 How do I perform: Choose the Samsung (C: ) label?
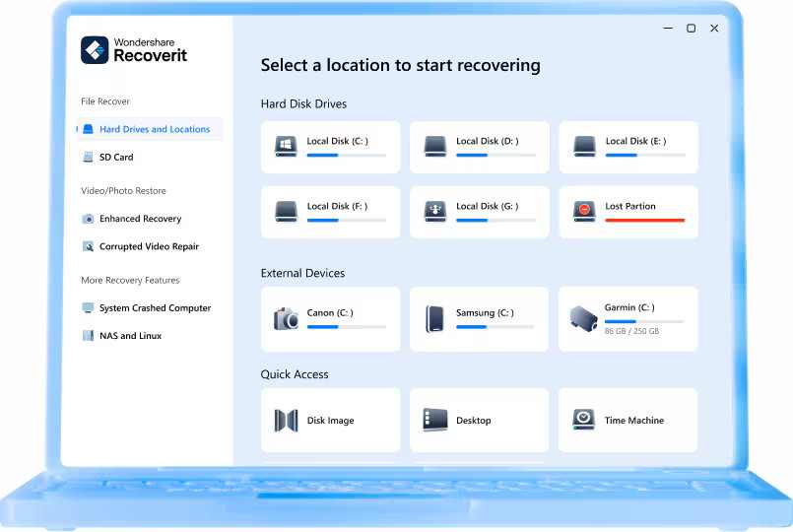(x=485, y=313)
